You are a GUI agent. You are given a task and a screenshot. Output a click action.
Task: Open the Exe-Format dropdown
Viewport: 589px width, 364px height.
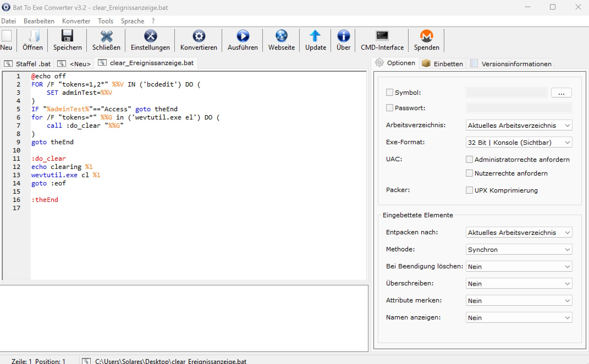[519, 142]
